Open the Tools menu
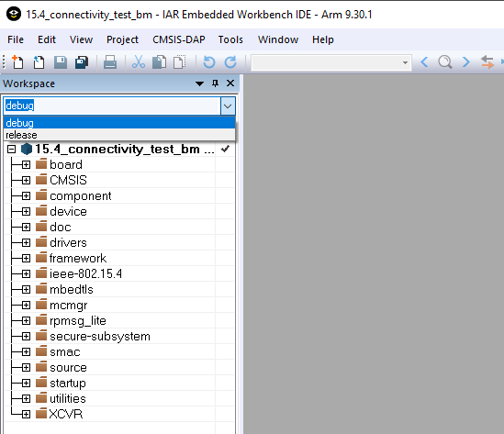 pyautogui.click(x=230, y=39)
